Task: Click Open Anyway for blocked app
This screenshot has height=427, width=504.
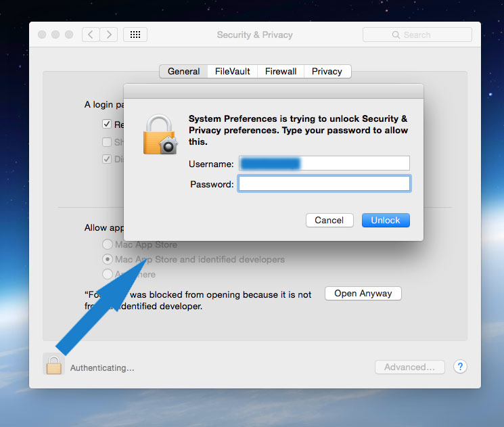Action: point(363,293)
